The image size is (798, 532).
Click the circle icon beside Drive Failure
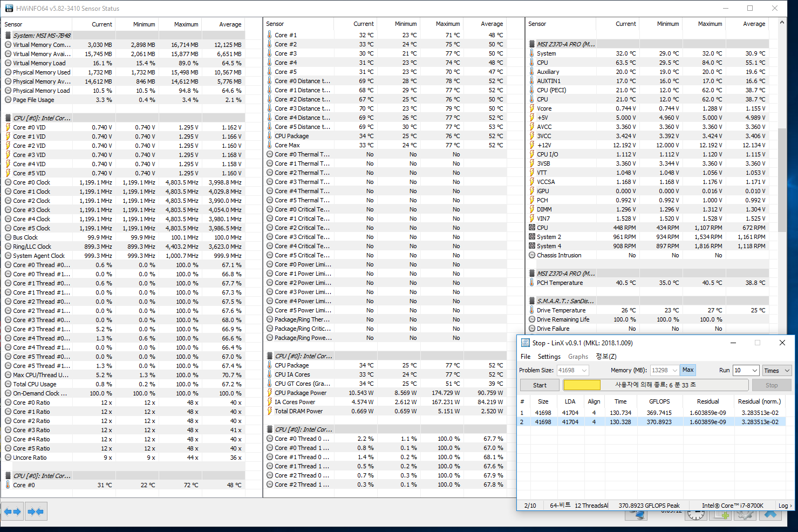pos(532,329)
